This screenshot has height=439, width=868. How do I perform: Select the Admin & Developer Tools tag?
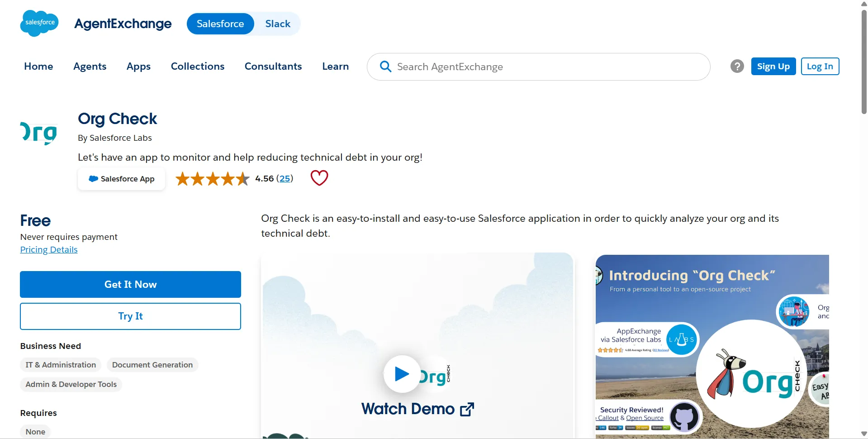tap(71, 384)
